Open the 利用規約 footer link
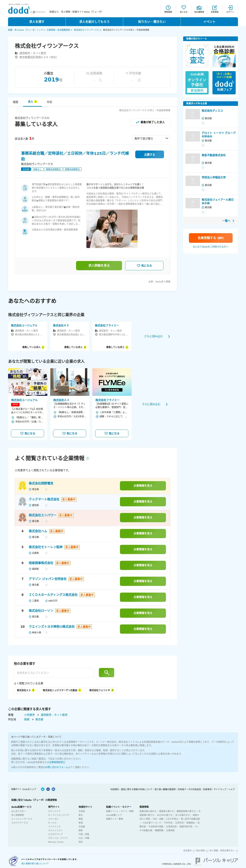Screen dimensions: 246x868 coord(114,789)
